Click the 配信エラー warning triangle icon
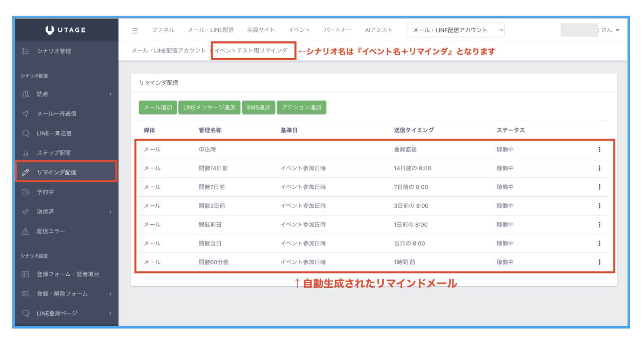 [x=26, y=231]
